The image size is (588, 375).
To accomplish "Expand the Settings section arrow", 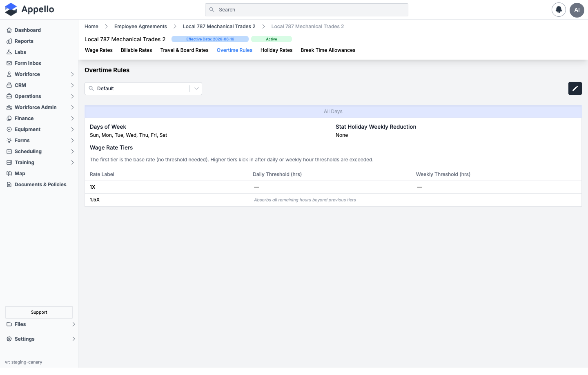I will pyautogui.click(x=73, y=339).
